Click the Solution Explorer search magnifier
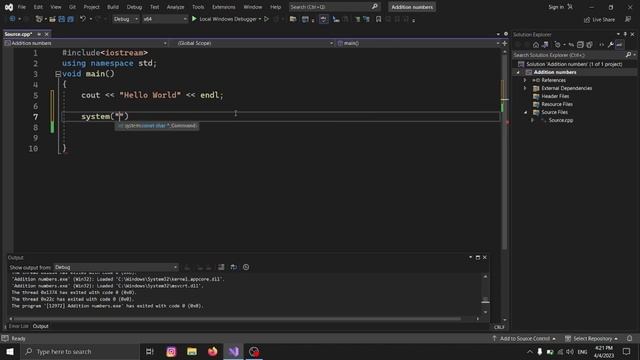The height and width of the screenshot is (360, 640). click(x=629, y=55)
